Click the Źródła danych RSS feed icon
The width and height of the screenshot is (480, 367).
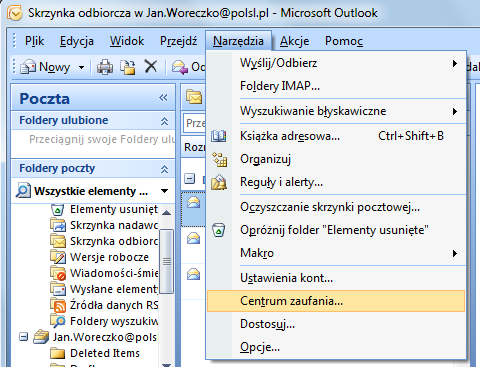click(58, 305)
